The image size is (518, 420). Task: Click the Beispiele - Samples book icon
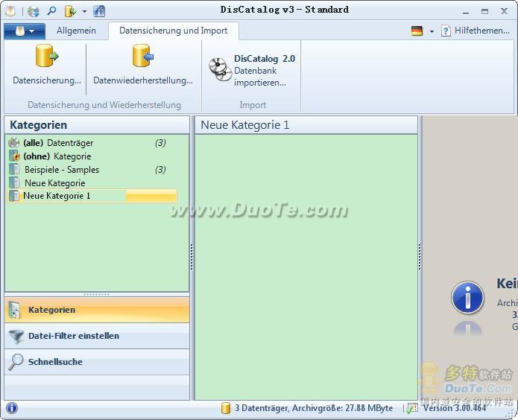pos(14,169)
